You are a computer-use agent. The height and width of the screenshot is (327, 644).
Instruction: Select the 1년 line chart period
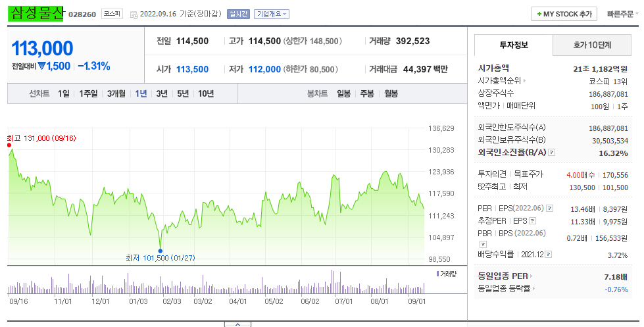click(141, 93)
